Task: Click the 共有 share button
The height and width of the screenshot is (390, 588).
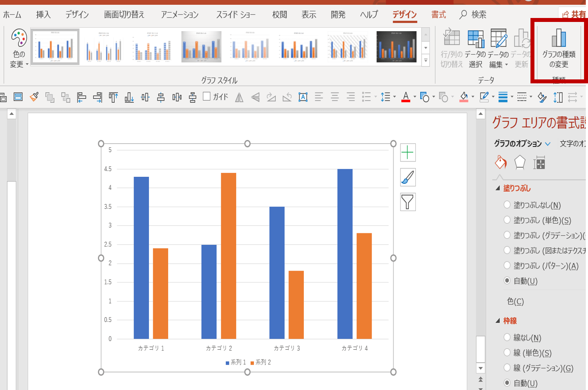Action: [573, 14]
